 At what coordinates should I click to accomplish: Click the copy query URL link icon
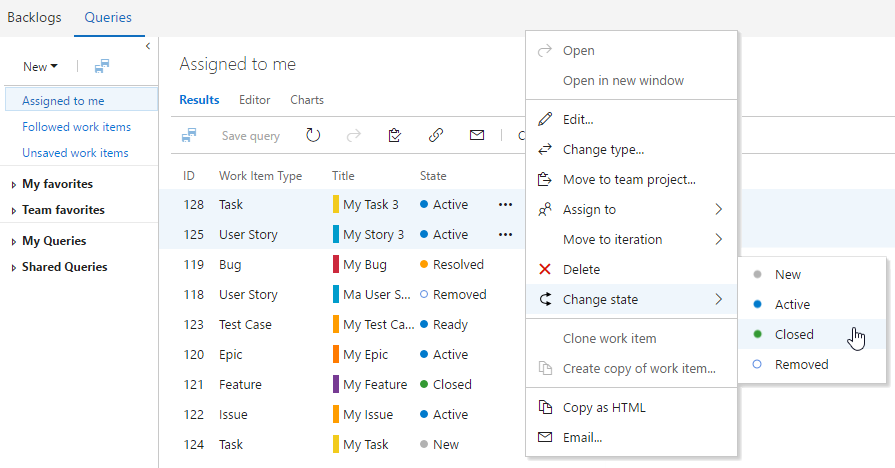coord(436,135)
